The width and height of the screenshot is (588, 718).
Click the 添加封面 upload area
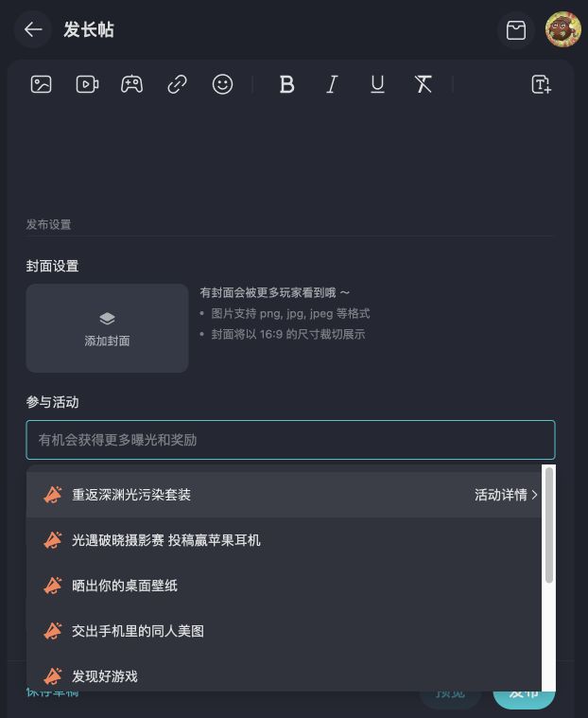[107, 327]
